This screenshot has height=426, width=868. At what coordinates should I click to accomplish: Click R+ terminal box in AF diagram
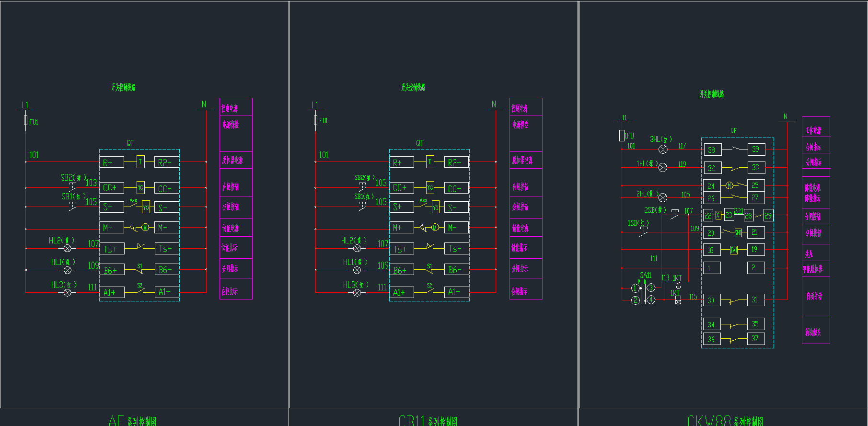(112, 162)
